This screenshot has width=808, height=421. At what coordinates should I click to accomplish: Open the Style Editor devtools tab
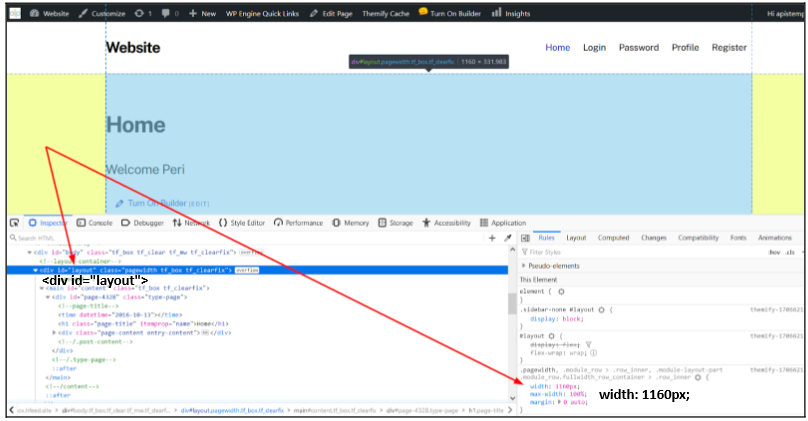tap(242, 223)
